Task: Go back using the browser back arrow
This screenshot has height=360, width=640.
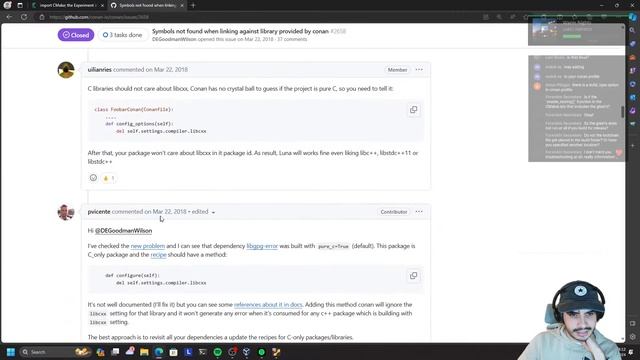Action: (x=9, y=17)
